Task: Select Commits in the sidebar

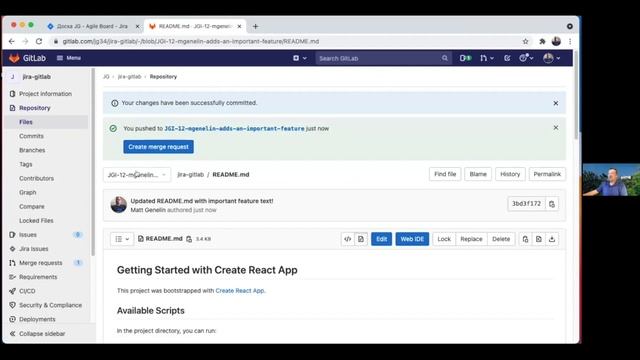Action: pos(31,136)
